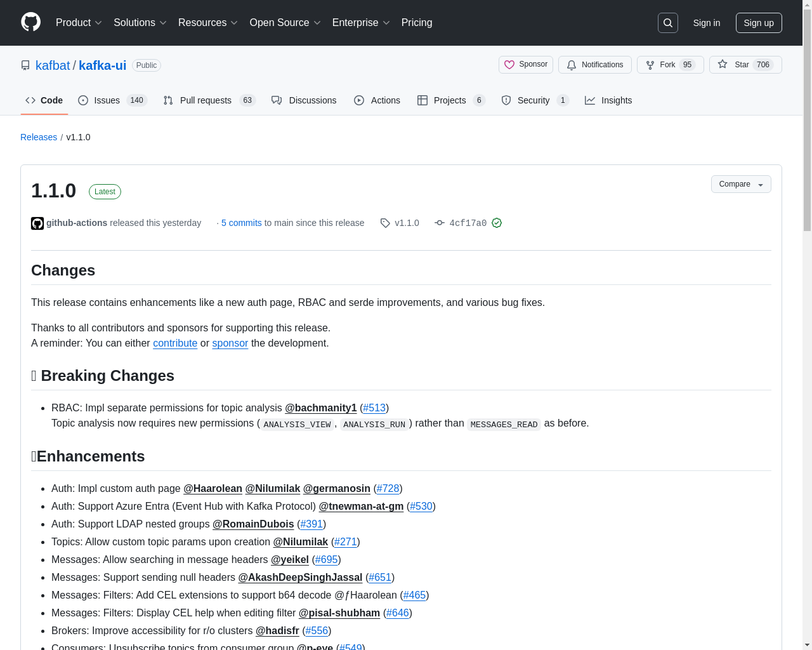Expand the Product menu
The height and width of the screenshot is (650, 812).
click(79, 23)
